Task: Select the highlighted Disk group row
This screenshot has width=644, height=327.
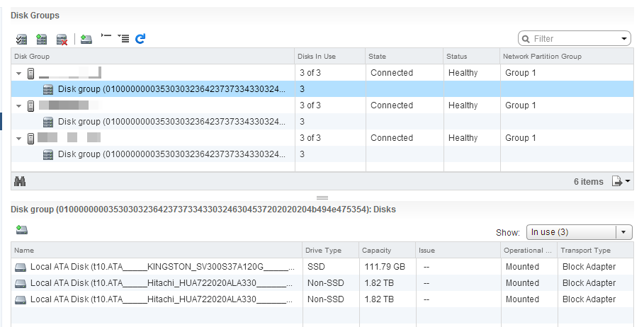Action: pyautogui.click(x=170, y=89)
